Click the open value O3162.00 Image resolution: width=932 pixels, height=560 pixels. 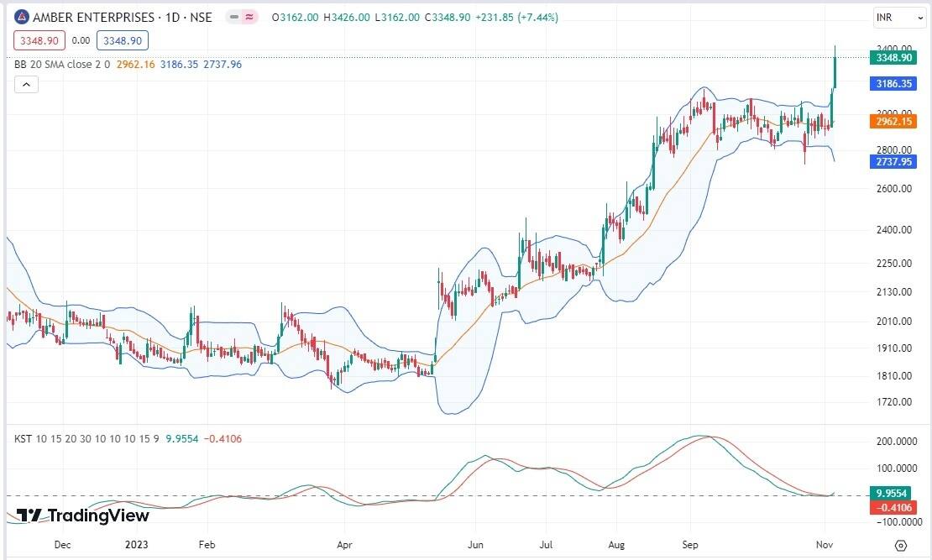(295, 18)
